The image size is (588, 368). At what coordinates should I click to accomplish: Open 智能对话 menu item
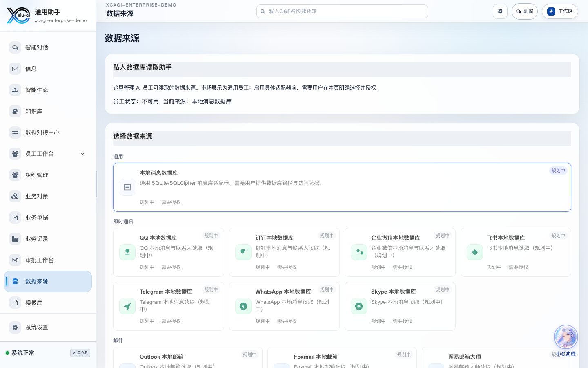click(x=48, y=47)
